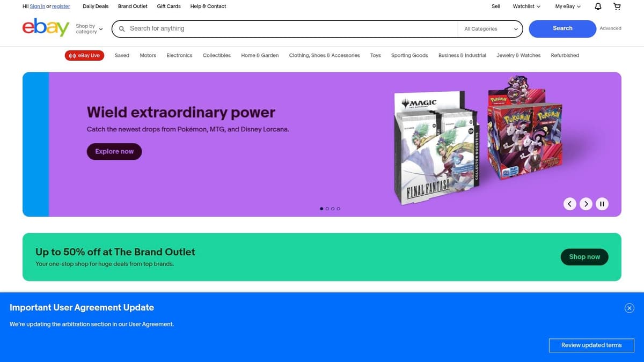The image size is (644, 362).
Task: Open the Advanced search link
Action: click(610, 28)
